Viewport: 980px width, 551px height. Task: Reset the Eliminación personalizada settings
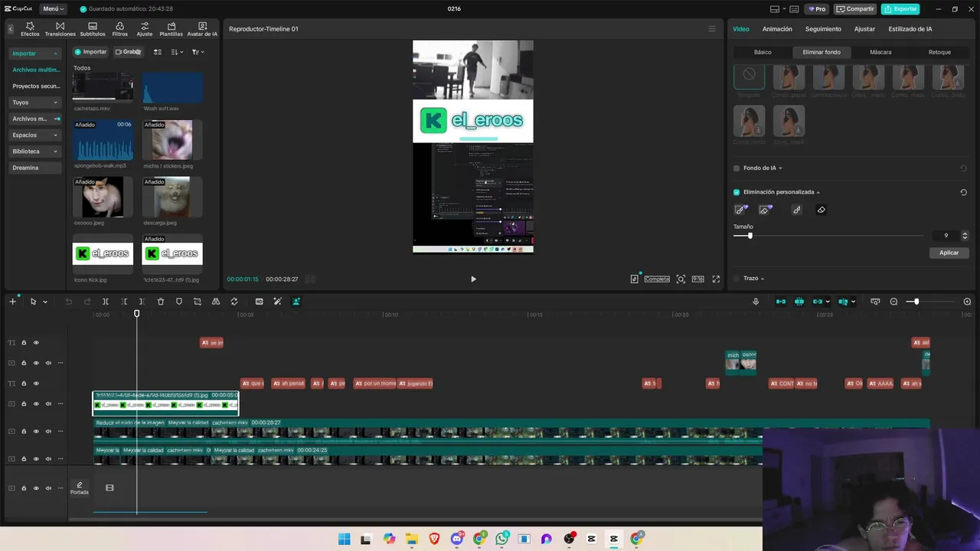point(964,192)
